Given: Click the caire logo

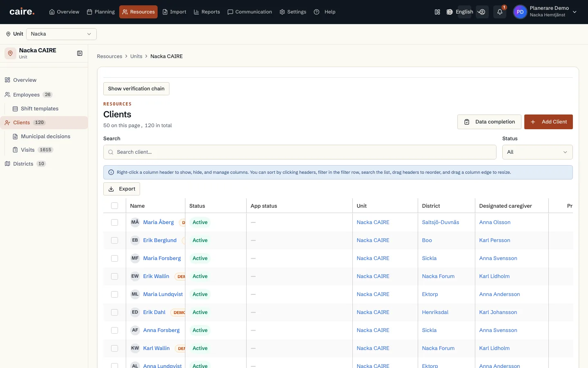Looking at the screenshot, I should pyautogui.click(x=22, y=12).
